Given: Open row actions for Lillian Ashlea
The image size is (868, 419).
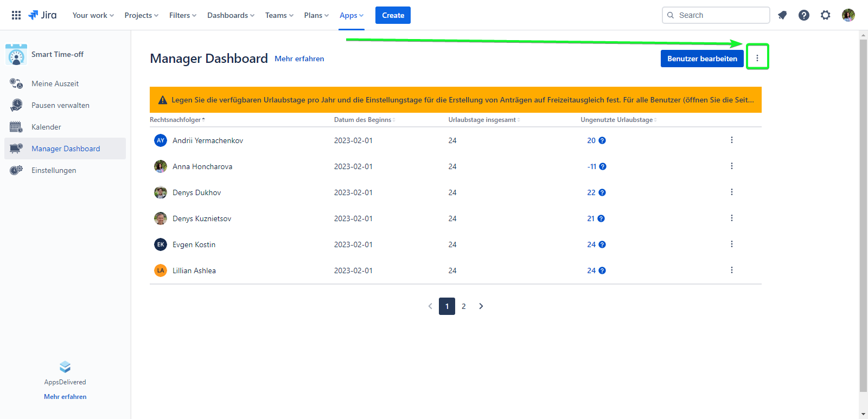Looking at the screenshot, I should (732, 270).
